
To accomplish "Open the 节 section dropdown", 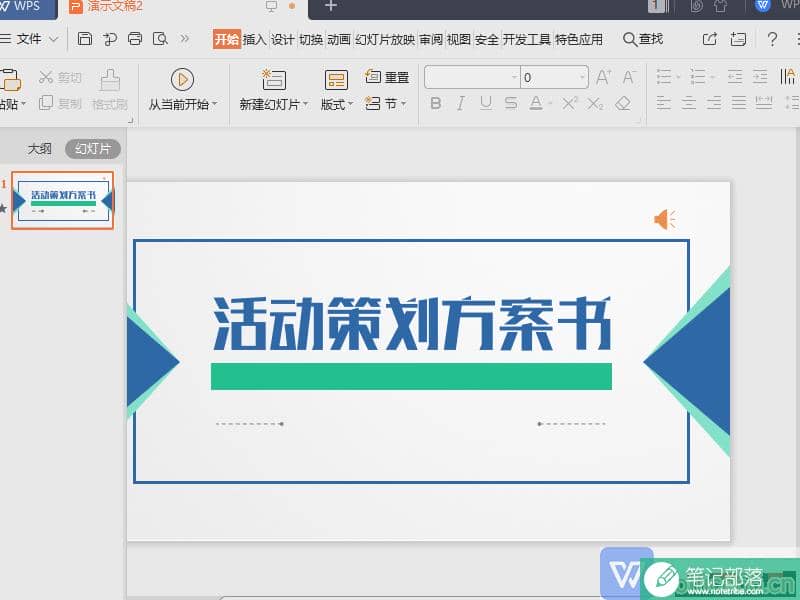I will pyautogui.click(x=386, y=104).
